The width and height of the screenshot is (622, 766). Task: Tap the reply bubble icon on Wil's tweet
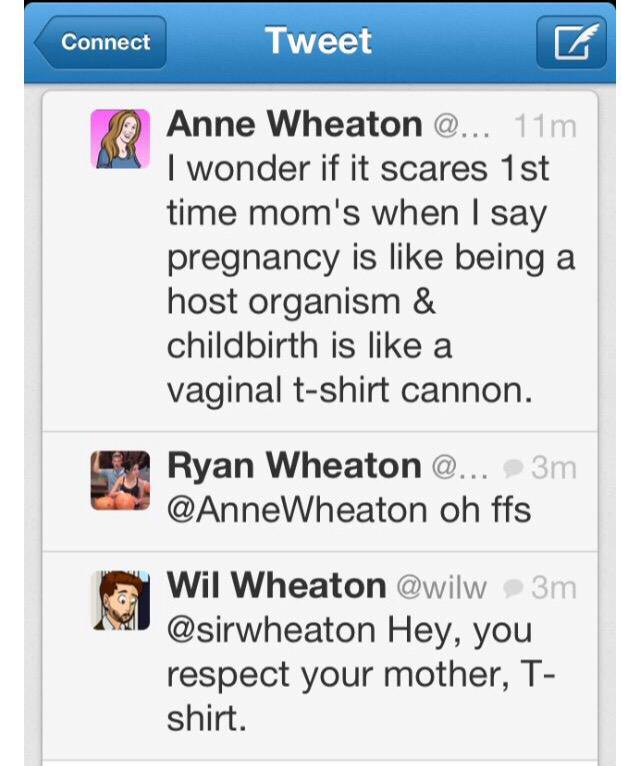[x=514, y=588]
